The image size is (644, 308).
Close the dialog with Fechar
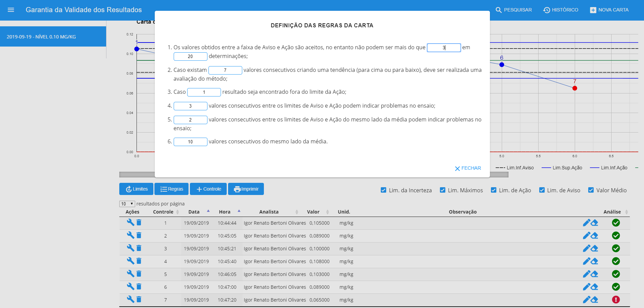point(468,168)
